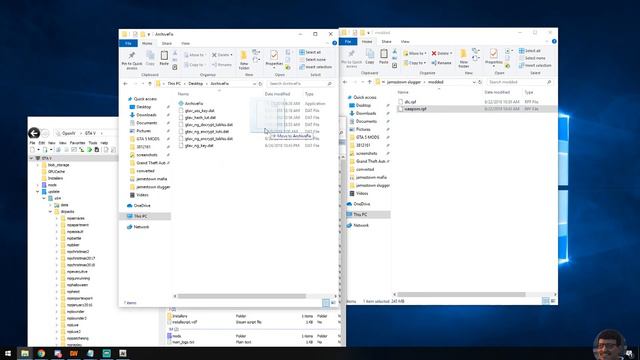Click jamestown slugger in modded window address bar
Image resolution: width=640 pixels, height=360 pixels.
[x=403, y=82]
